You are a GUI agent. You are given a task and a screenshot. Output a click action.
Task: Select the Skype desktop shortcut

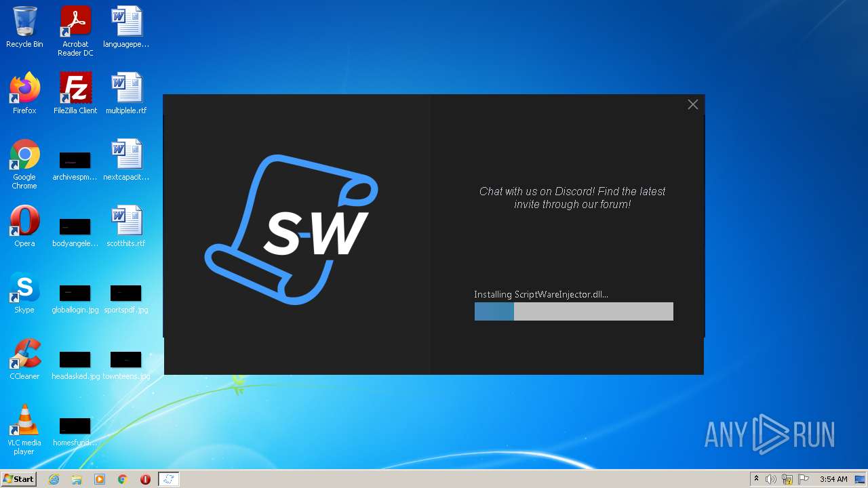pyautogui.click(x=24, y=293)
